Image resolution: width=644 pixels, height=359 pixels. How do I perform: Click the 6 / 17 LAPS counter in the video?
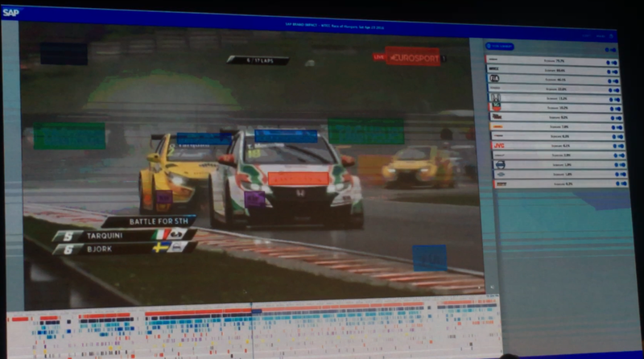click(x=258, y=60)
